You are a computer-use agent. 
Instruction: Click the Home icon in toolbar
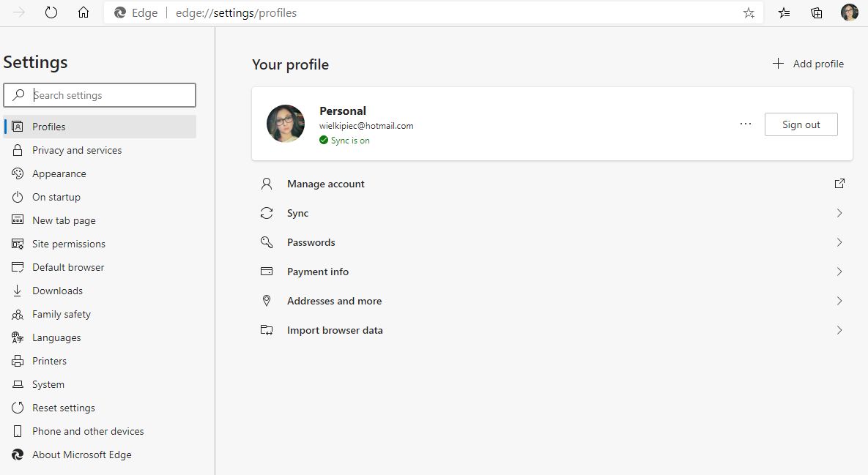[84, 12]
